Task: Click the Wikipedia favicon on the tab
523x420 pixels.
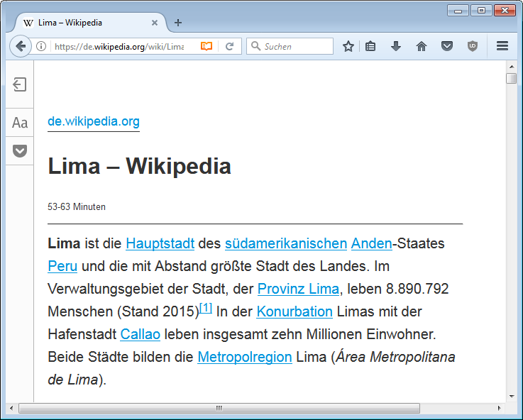Action: point(28,23)
